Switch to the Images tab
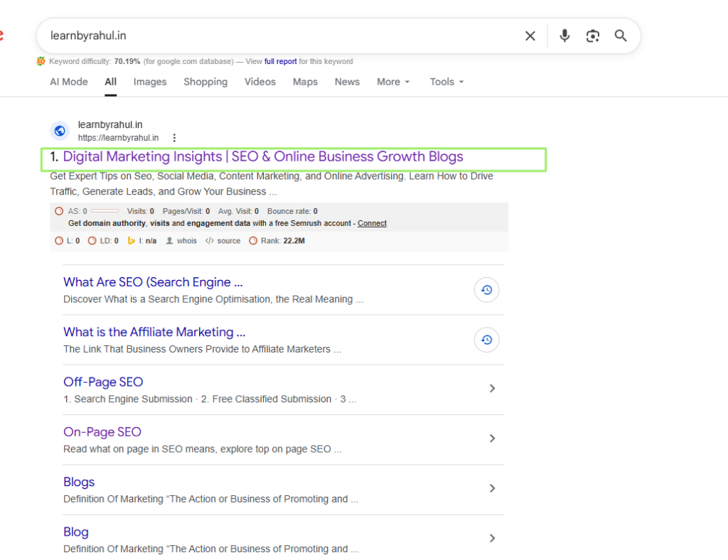728x560 pixels. click(150, 82)
